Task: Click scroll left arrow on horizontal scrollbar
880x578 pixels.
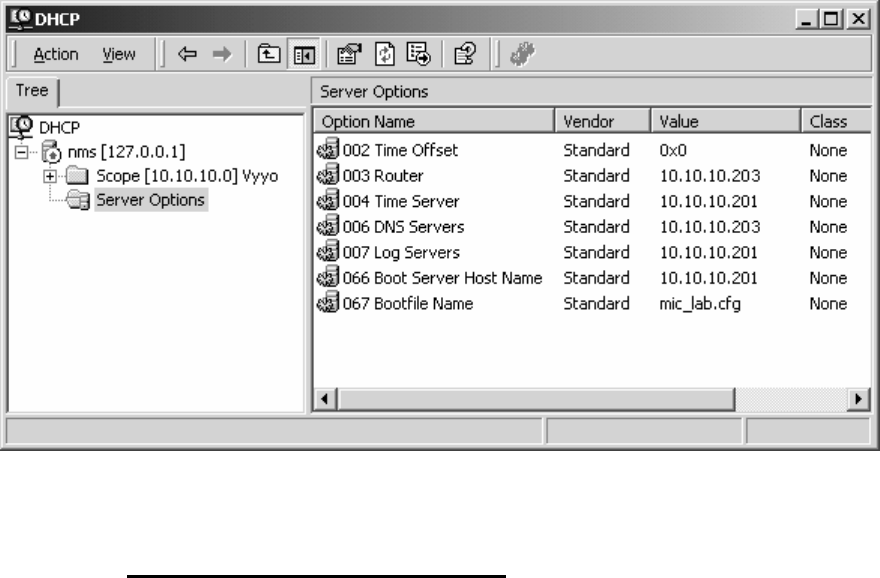Action: [325, 399]
